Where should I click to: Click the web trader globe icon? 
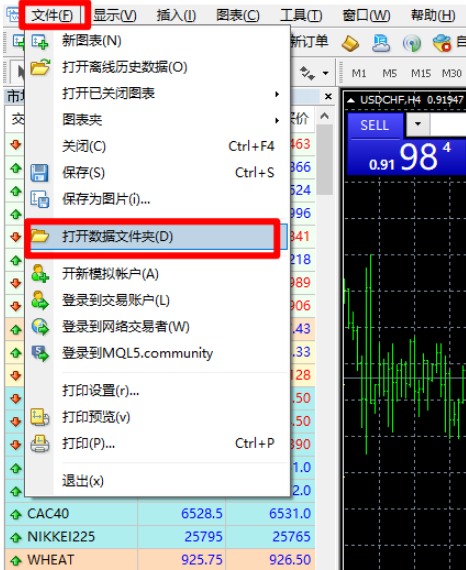coord(40,326)
